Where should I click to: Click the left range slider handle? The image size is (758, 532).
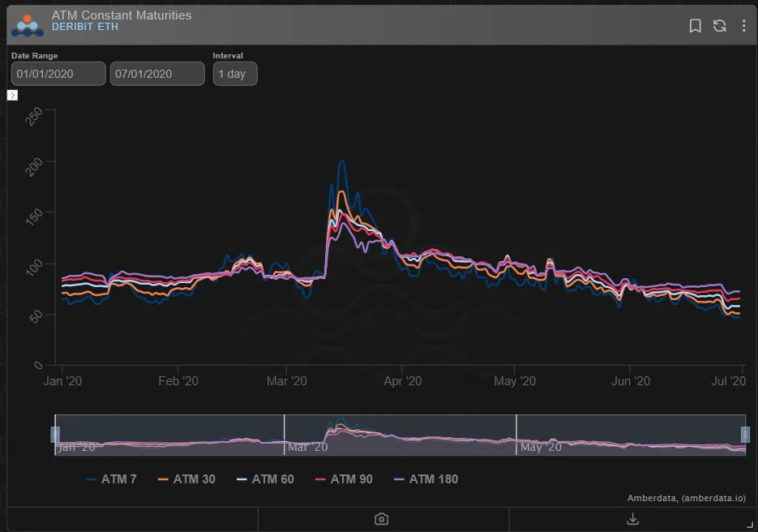[x=55, y=435]
